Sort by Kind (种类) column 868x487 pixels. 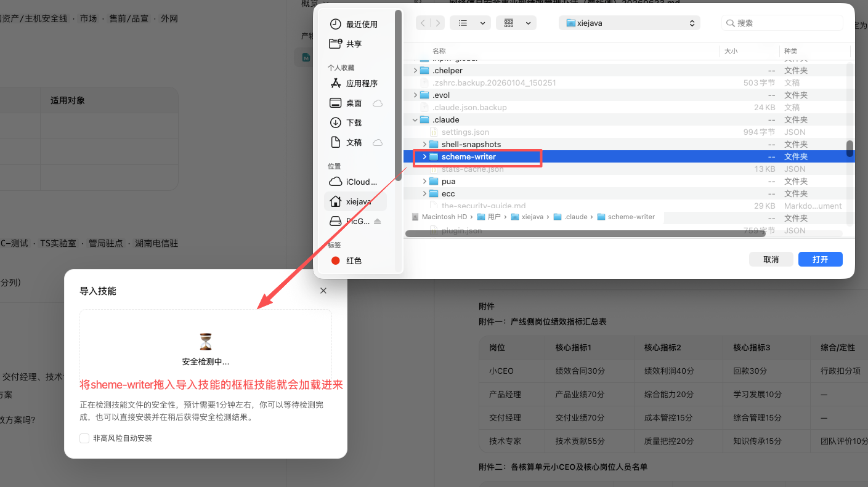tap(791, 51)
